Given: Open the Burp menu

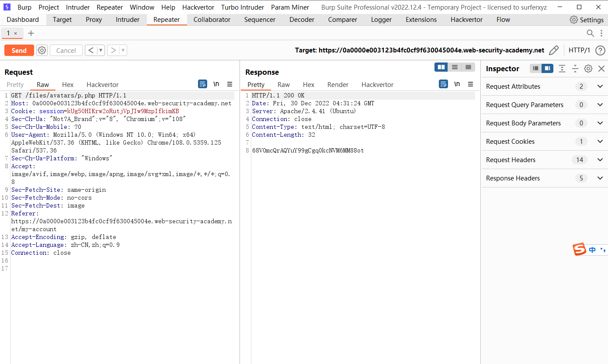Looking at the screenshot, I should pyautogui.click(x=24, y=7).
